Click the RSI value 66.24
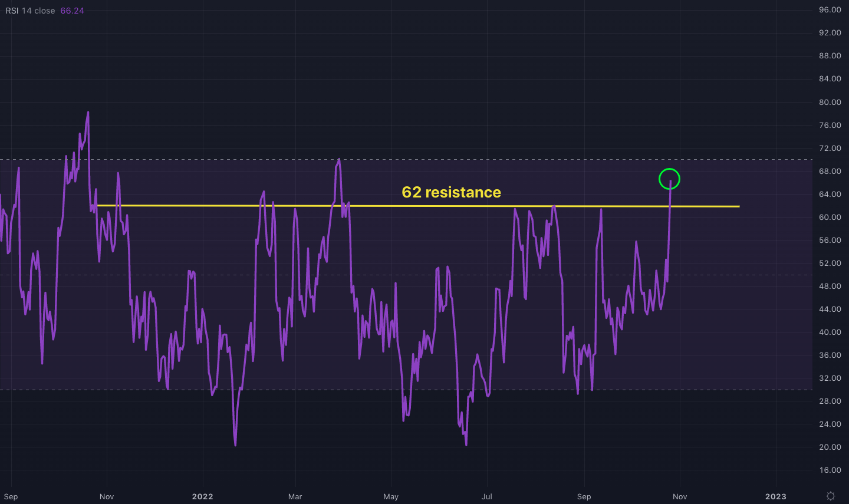 coord(72,11)
